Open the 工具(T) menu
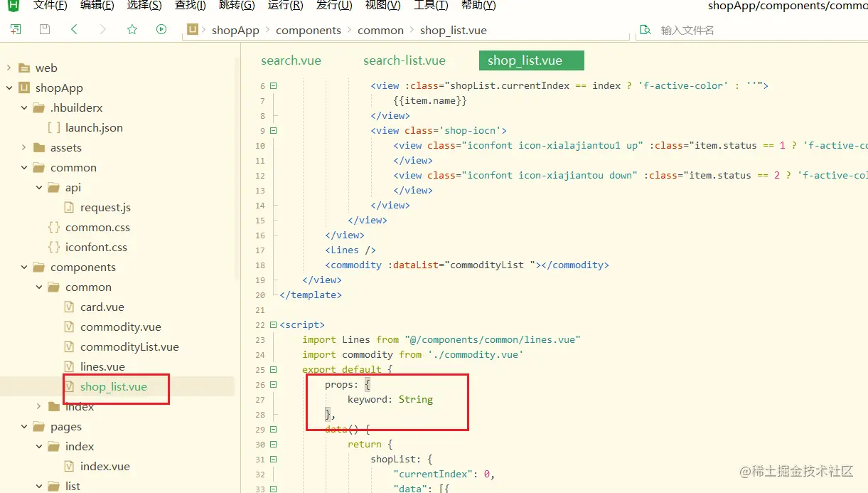868x493 pixels. point(431,6)
